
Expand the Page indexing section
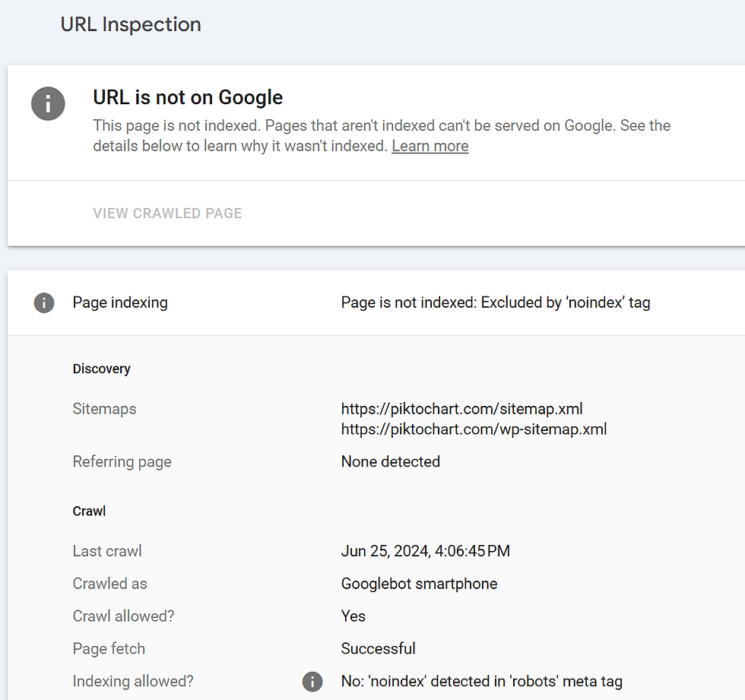click(x=119, y=302)
